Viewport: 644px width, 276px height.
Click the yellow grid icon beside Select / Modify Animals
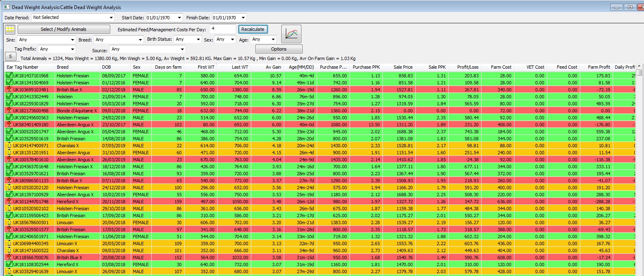pos(10,29)
